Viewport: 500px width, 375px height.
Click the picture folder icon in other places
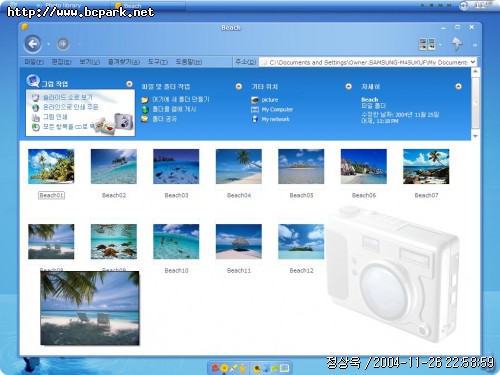click(255, 100)
